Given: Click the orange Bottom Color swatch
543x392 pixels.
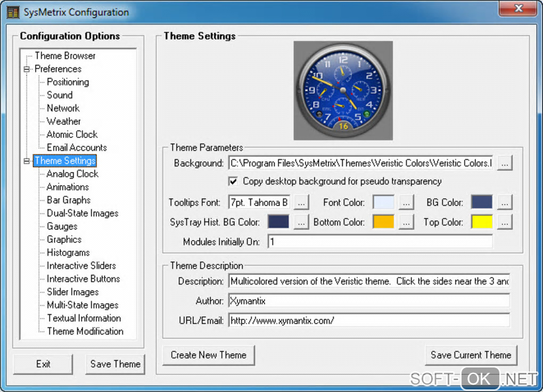Looking at the screenshot, I should pos(383,222).
